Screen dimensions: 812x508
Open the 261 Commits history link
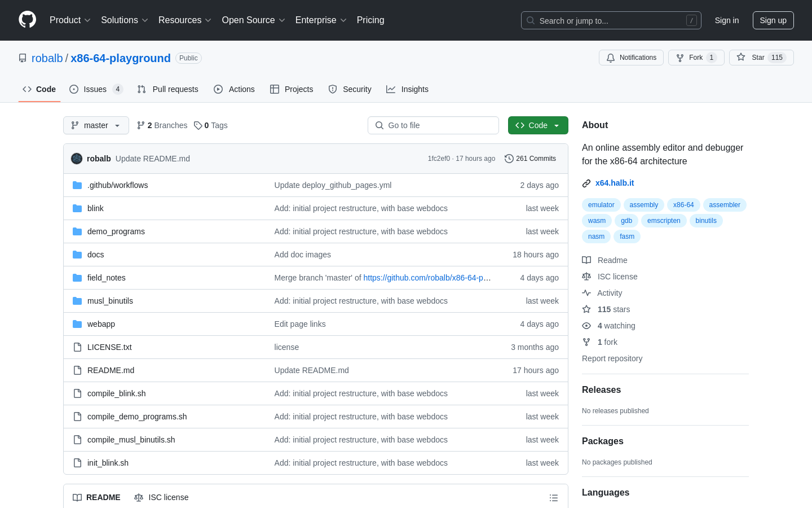click(x=531, y=159)
